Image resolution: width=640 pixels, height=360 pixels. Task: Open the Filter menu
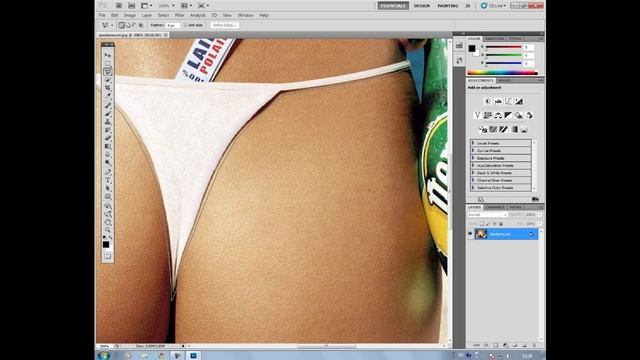point(180,15)
